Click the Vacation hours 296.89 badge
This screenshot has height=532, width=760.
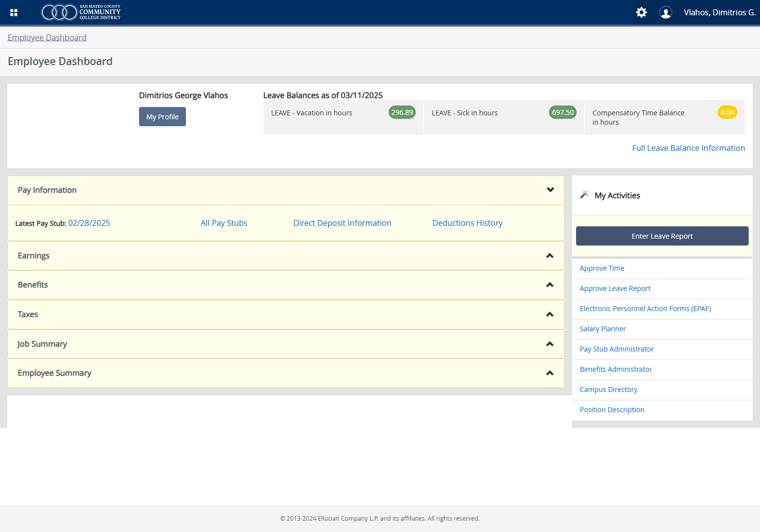[x=402, y=112]
